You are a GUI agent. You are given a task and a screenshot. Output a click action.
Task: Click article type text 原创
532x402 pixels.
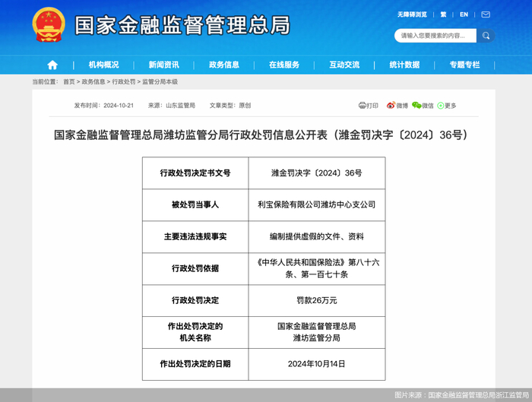pyautogui.click(x=245, y=106)
